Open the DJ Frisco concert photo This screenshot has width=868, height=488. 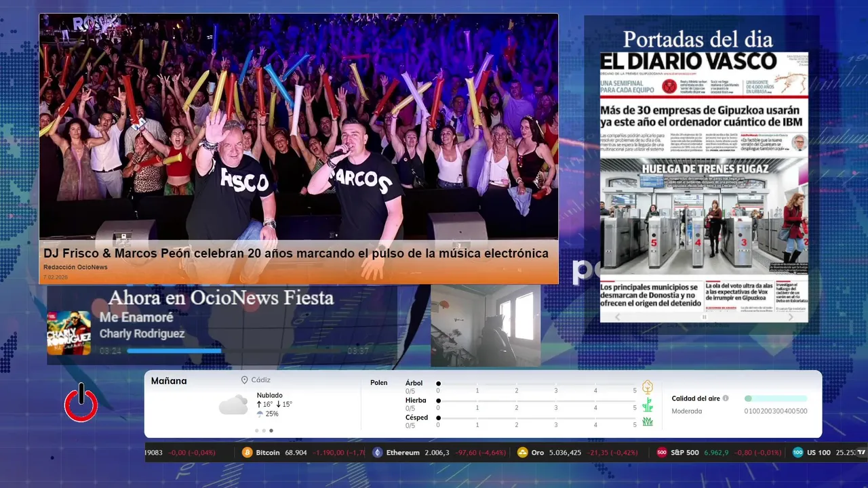(x=298, y=127)
